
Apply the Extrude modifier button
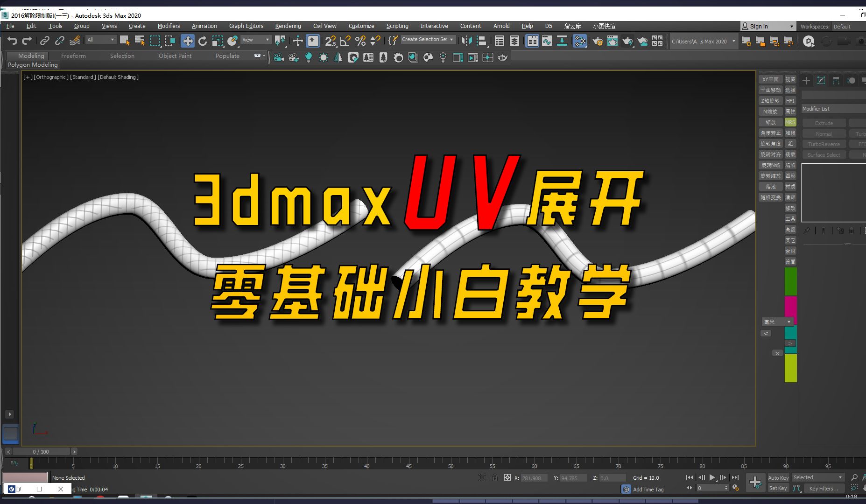(x=824, y=122)
